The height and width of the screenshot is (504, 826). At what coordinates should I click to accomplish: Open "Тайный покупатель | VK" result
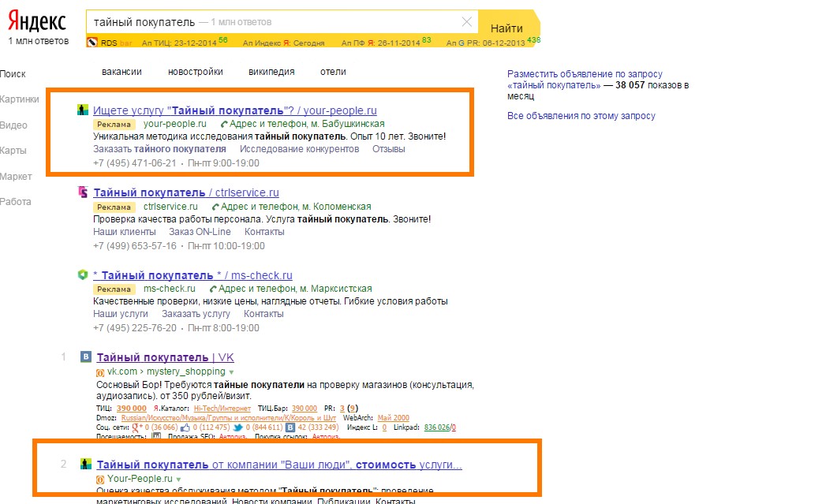(x=165, y=357)
